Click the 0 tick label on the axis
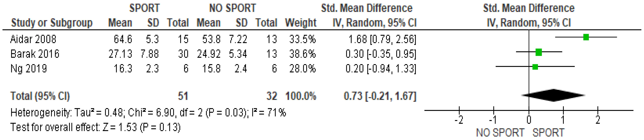 coord(528,120)
